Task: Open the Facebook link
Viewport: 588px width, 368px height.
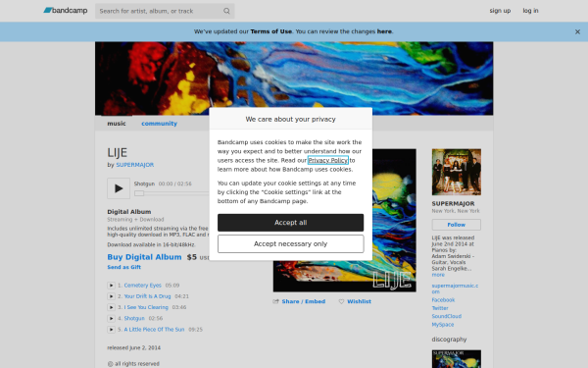Action: [x=443, y=300]
